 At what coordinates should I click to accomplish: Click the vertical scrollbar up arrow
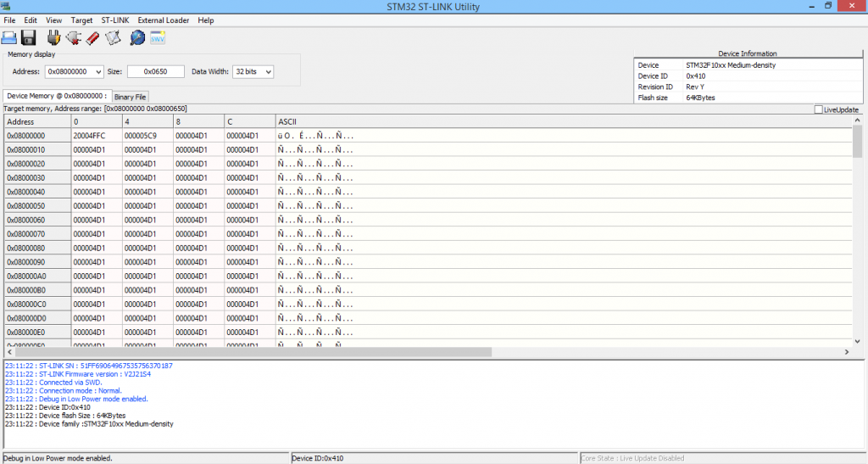point(857,120)
